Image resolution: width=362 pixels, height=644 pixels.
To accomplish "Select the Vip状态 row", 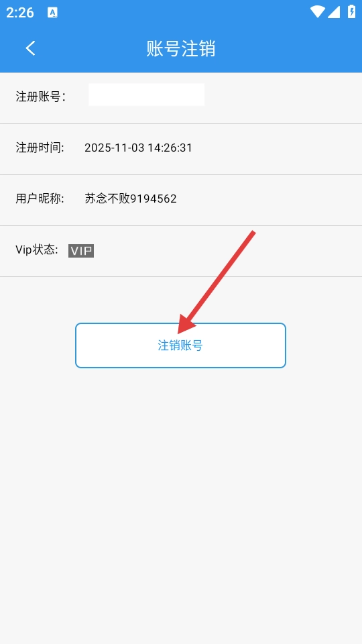I will pos(181,251).
